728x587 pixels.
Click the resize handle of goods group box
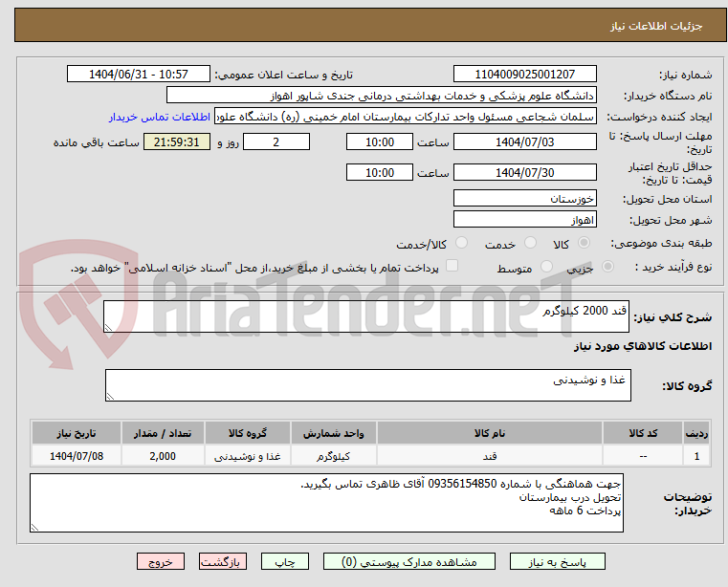pos(110,397)
